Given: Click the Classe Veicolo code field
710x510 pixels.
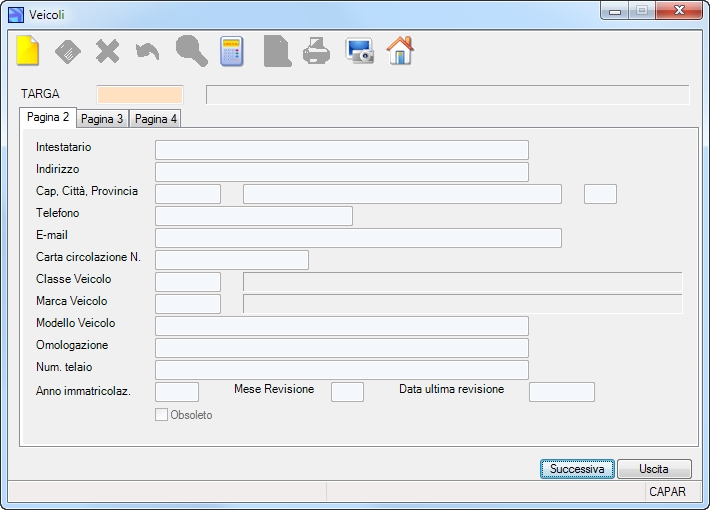Looking at the screenshot, I should coord(188,282).
